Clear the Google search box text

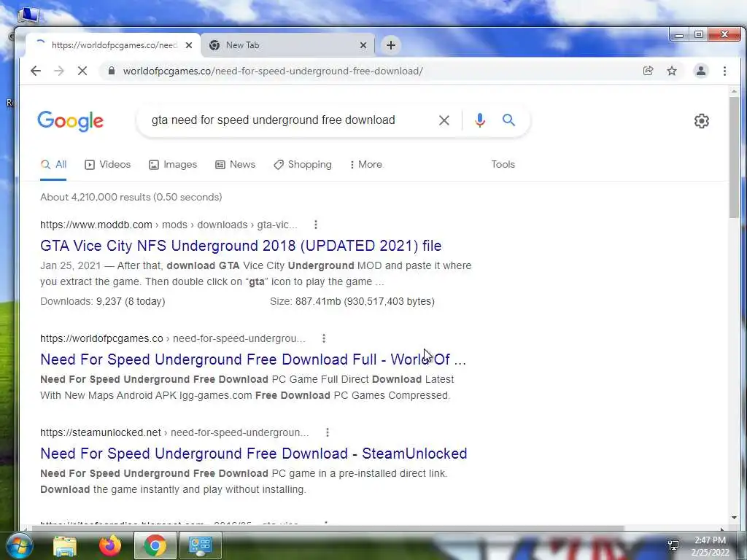pyautogui.click(x=444, y=120)
